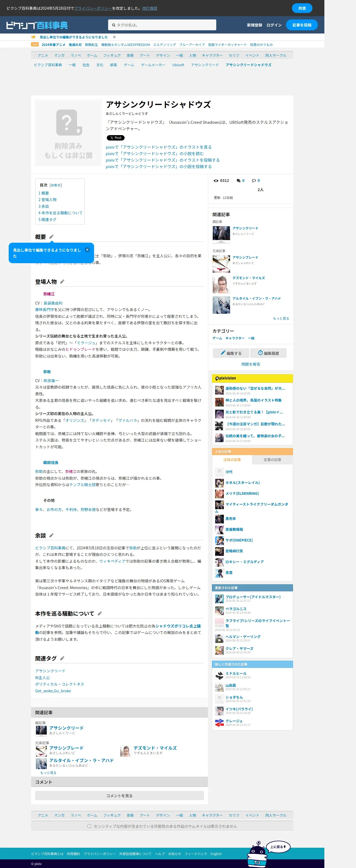Open クレージュ new article thumbnail
The width and height of the screenshot is (356, 868).
click(219, 723)
